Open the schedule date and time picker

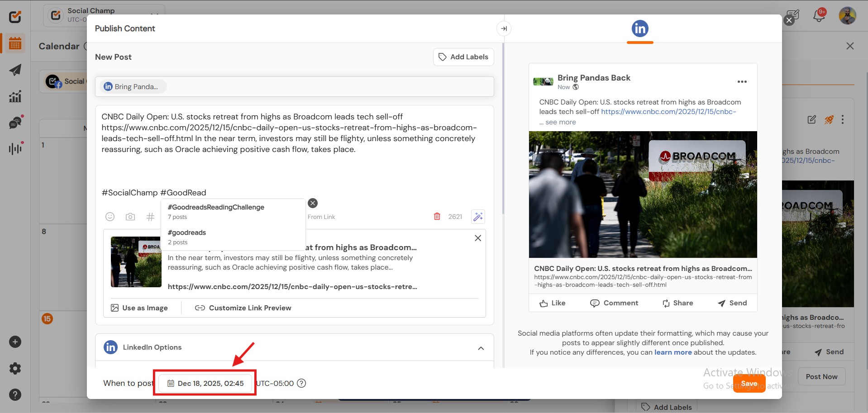click(x=205, y=383)
